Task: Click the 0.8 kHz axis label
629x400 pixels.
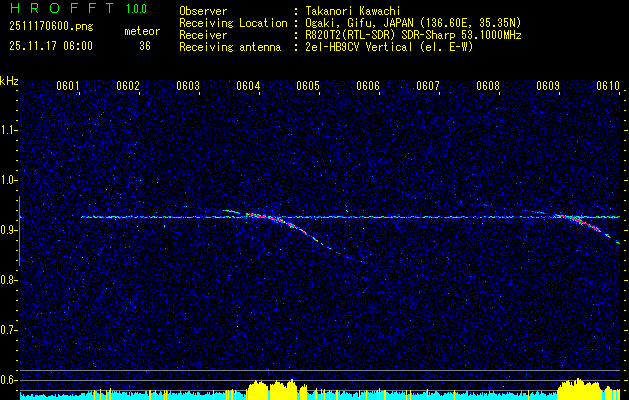Action: [9, 279]
